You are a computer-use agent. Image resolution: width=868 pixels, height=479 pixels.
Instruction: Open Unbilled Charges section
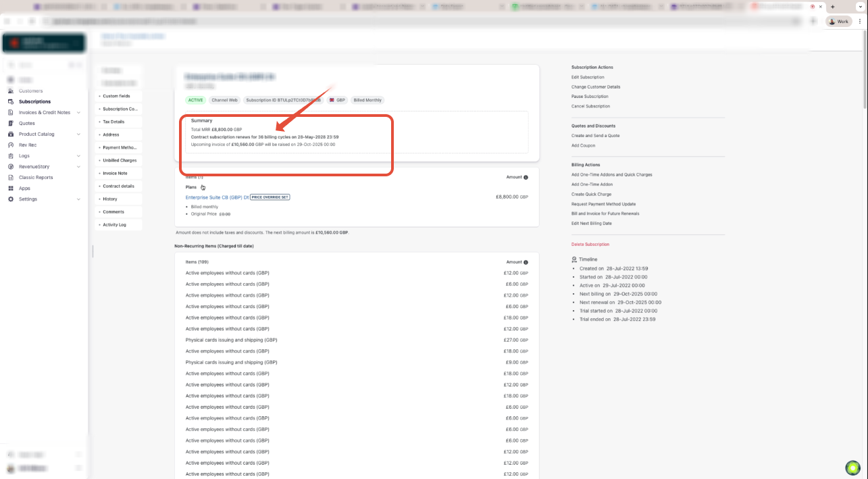pos(120,160)
